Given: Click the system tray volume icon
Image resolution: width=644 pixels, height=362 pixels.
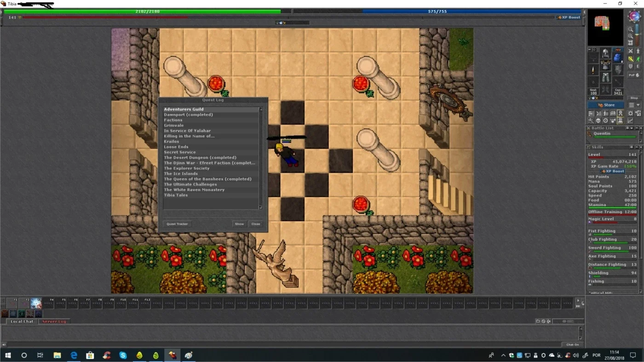Looking at the screenshot, I should click(x=576, y=355).
